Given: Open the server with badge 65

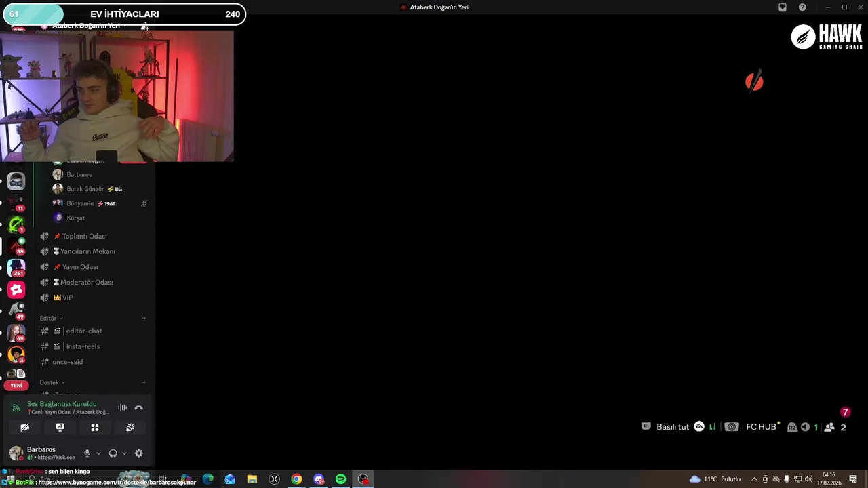Looking at the screenshot, I should coord(16,332).
